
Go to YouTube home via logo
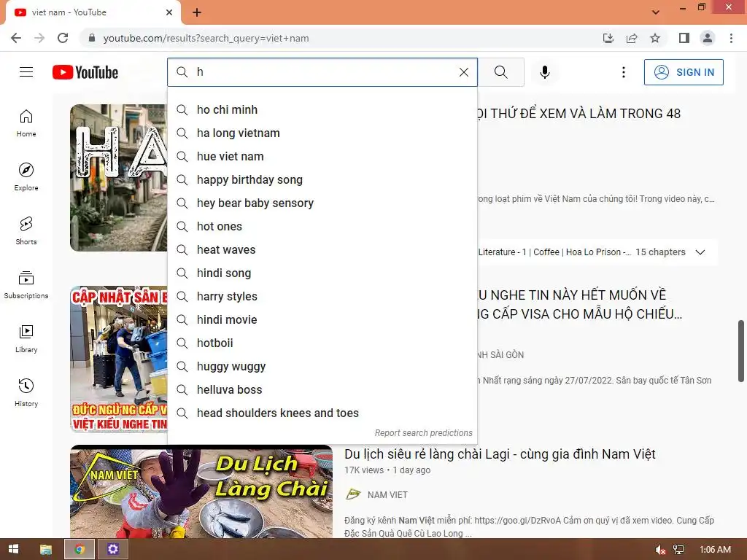click(85, 72)
